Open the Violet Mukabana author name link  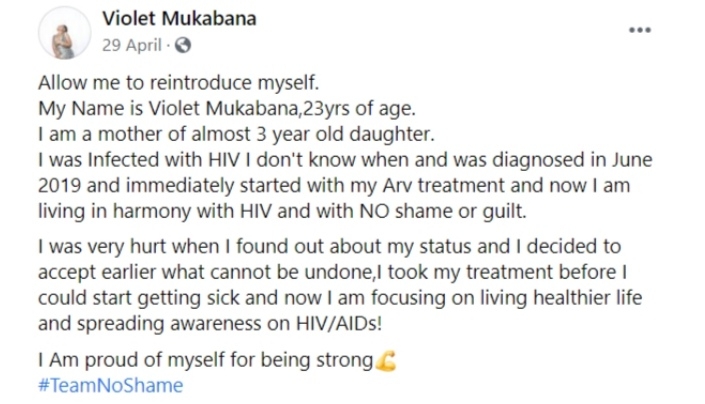178,20
